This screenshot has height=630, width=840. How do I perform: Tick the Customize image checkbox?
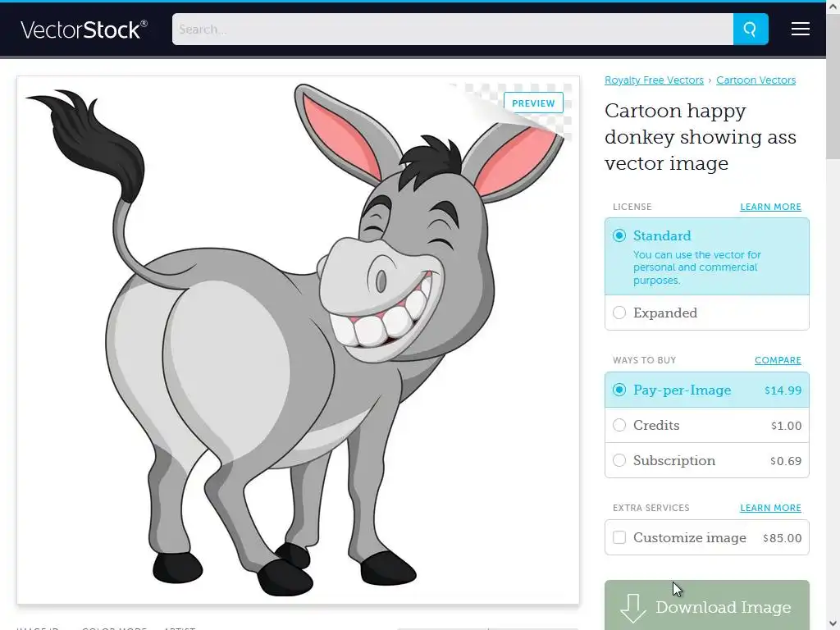(x=619, y=537)
